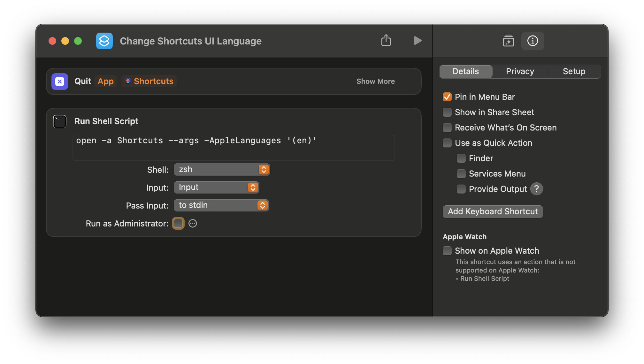
Task: Check Use as Quick Action
Action: (447, 143)
